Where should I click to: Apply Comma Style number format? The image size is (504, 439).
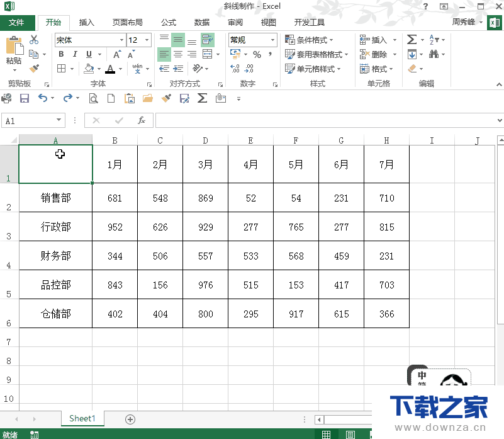pyautogui.click(x=271, y=54)
